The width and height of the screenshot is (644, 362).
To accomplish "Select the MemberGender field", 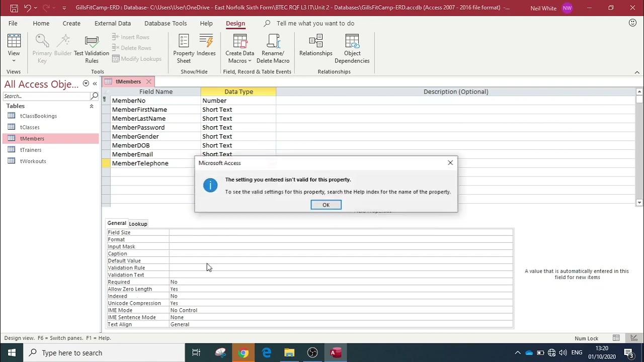I will (x=155, y=137).
